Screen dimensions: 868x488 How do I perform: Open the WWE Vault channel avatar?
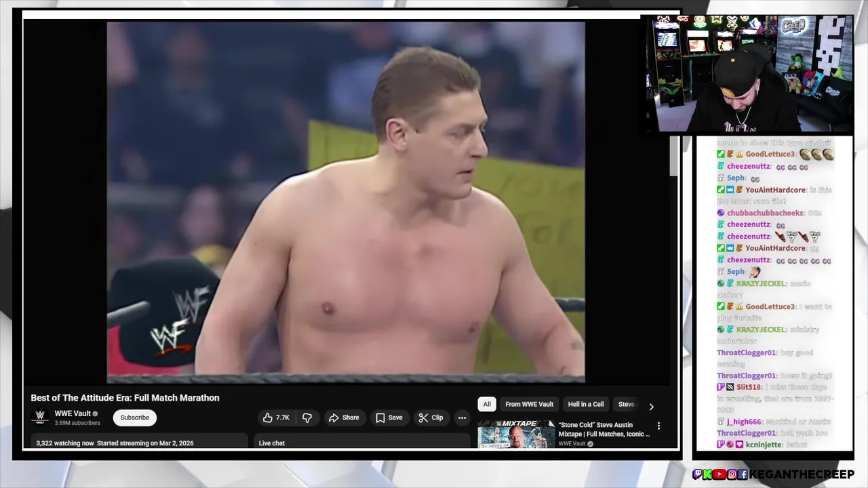pos(40,417)
